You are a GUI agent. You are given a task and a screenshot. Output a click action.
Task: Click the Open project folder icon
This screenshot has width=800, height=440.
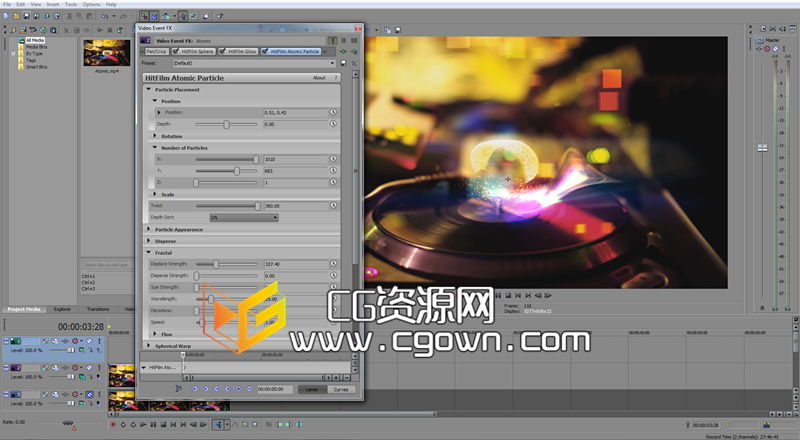click(17, 16)
